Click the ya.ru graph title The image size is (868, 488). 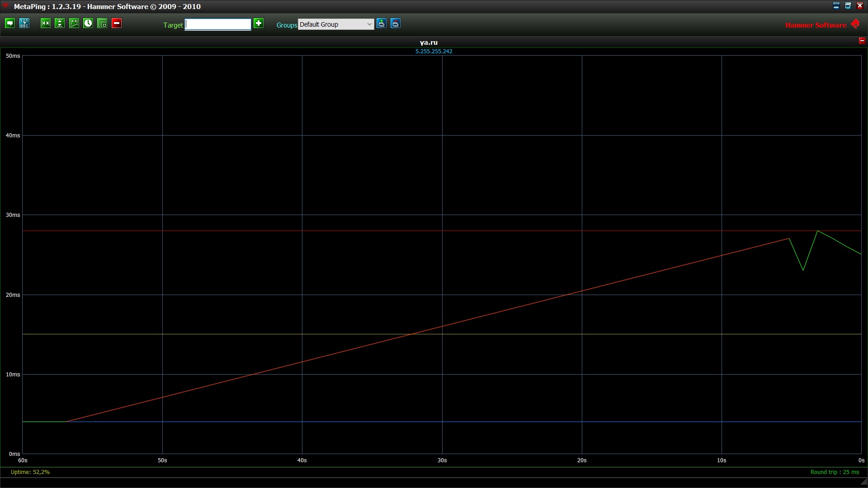click(x=429, y=42)
